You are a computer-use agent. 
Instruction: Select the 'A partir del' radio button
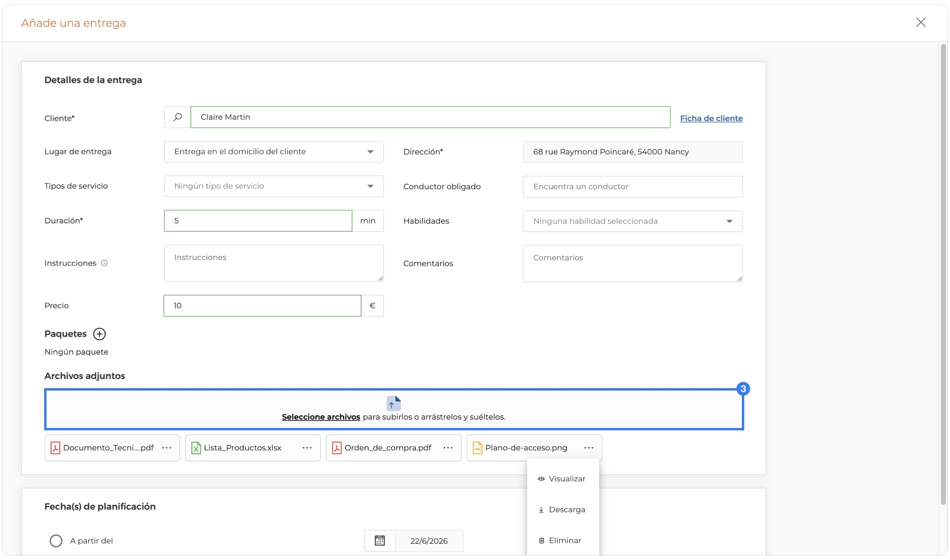click(56, 541)
